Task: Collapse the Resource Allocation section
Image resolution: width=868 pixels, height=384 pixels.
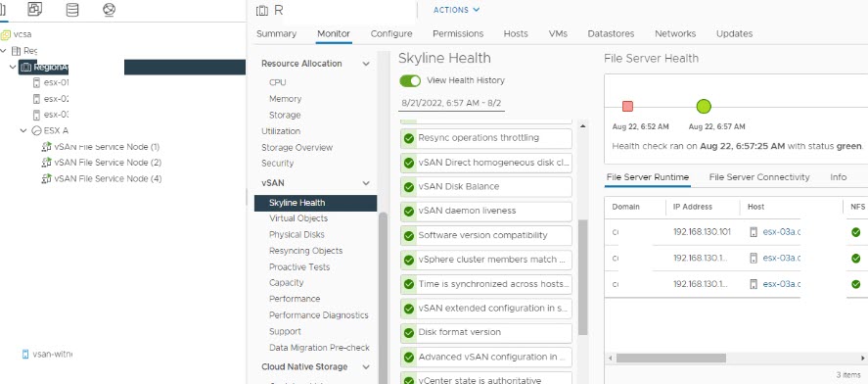Action: (366, 64)
